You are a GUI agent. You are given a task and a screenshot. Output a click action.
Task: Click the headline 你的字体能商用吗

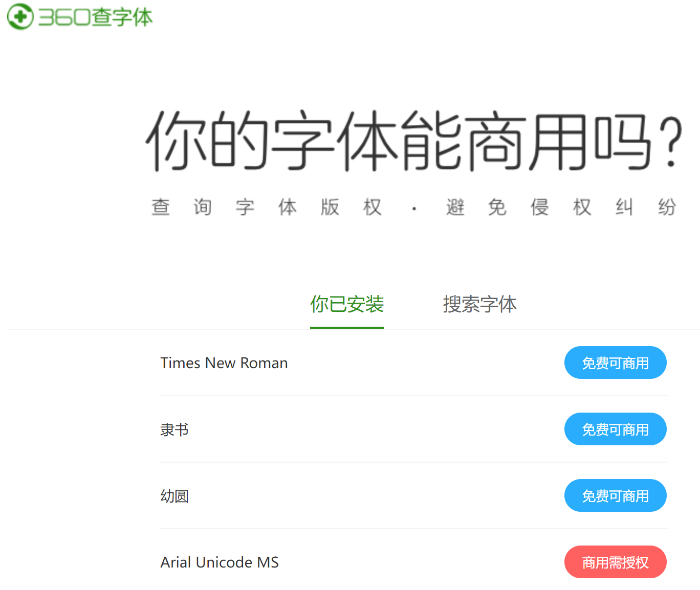399,142
